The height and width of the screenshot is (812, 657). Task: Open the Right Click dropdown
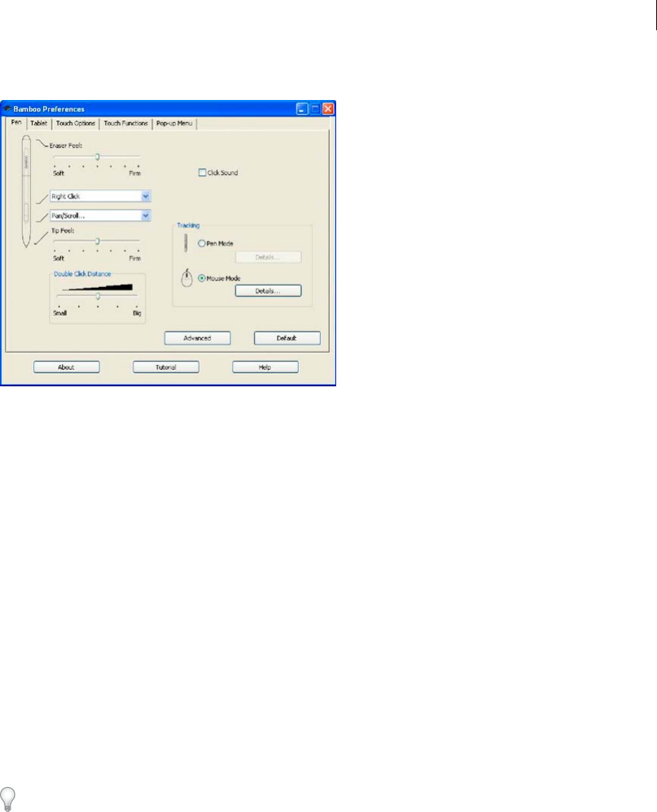tap(101, 196)
